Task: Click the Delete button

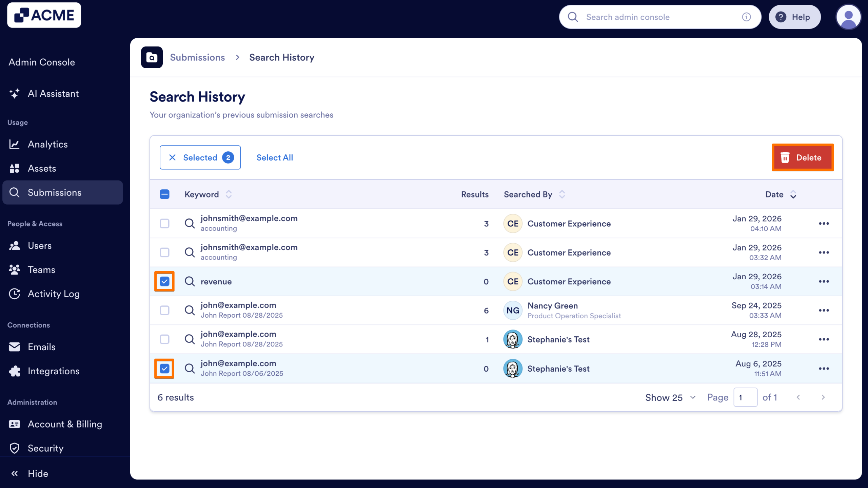Action: point(803,157)
